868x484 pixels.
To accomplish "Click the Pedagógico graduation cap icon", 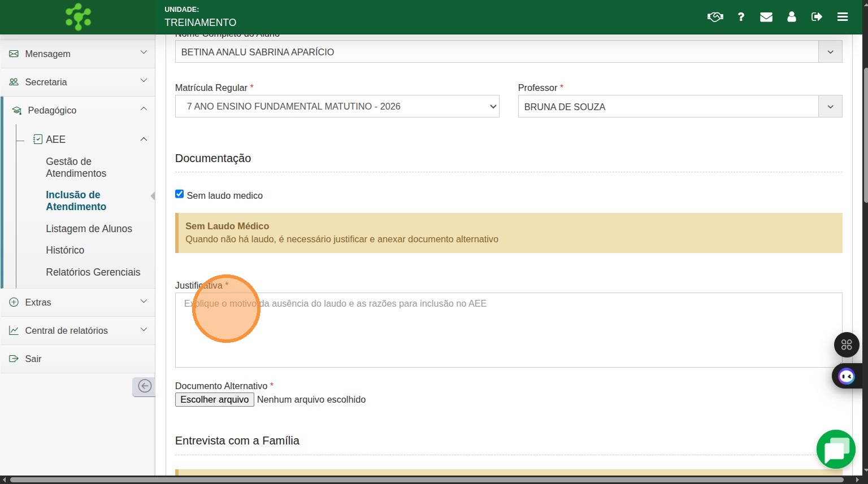I will click(x=16, y=110).
